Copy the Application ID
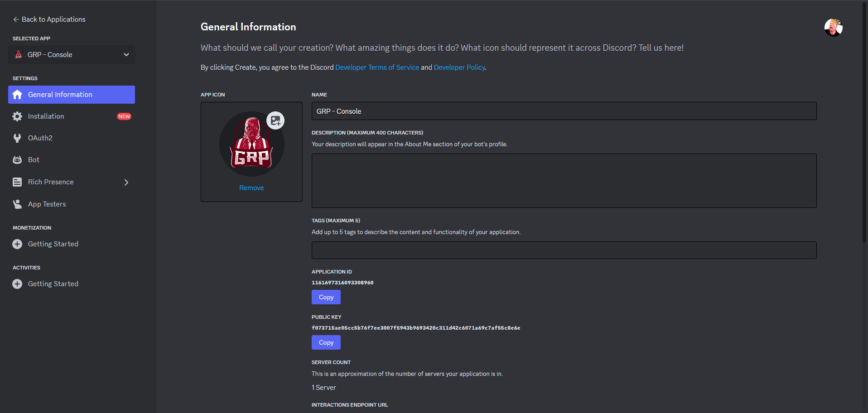The width and height of the screenshot is (868, 413). pyautogui.click(x=326, y=297)
